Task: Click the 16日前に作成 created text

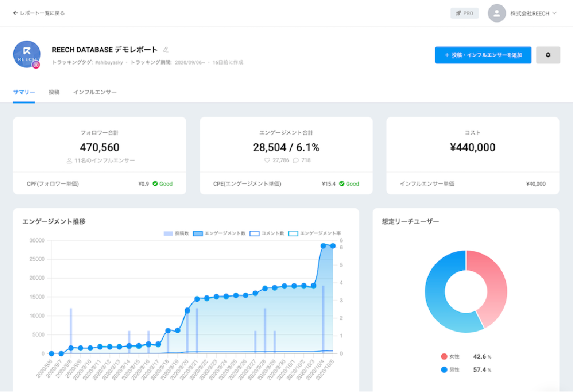Action: pyautogui.click(x=228, y=62)
